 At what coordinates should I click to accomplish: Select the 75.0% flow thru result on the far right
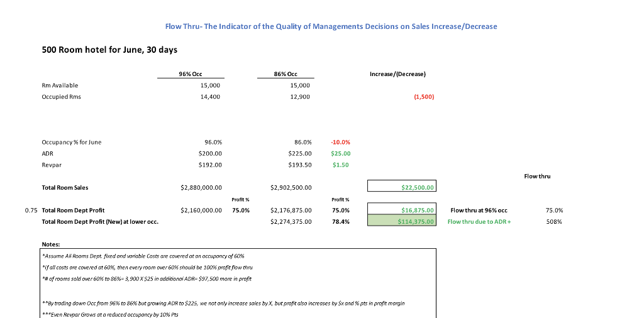click(x=554, y=210)
